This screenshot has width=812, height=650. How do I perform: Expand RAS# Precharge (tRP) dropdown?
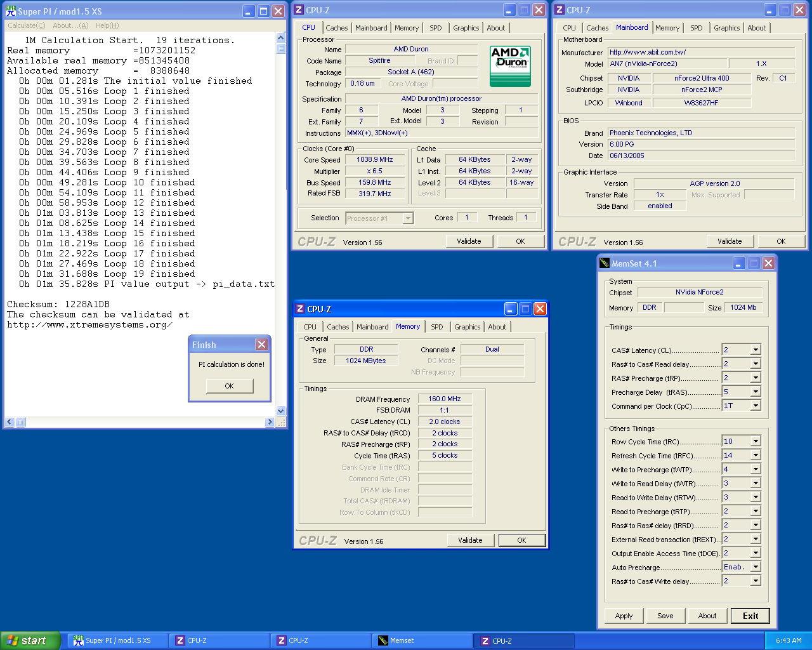(x=755, y=378)
